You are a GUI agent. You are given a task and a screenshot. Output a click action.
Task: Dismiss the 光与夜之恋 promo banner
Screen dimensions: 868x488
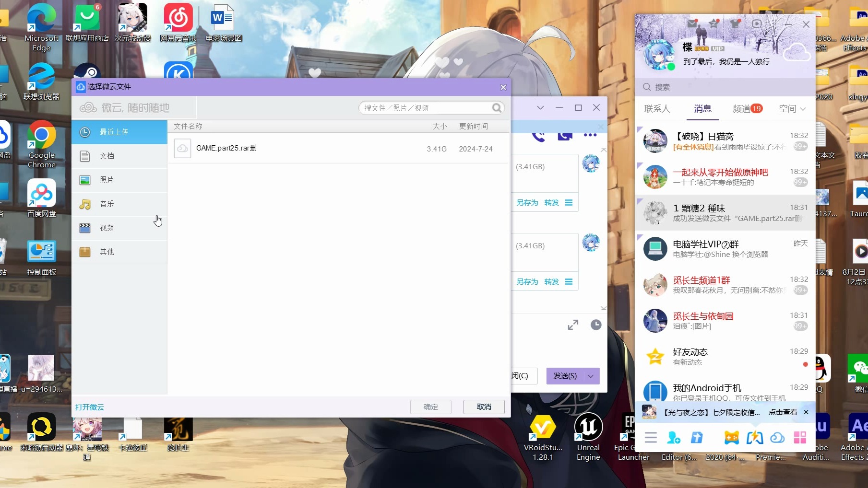(806, 412)
